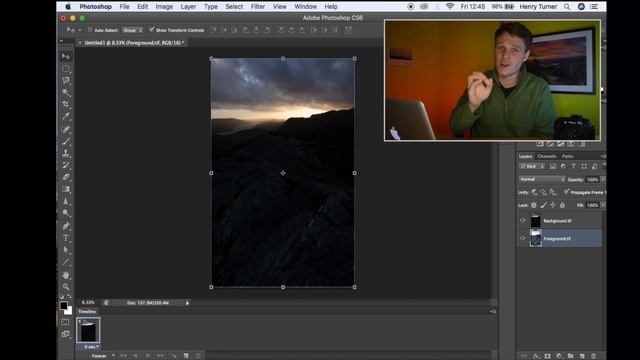Filter layers by smart object icon
Screen dimensions: 640x360
(595, 166)
